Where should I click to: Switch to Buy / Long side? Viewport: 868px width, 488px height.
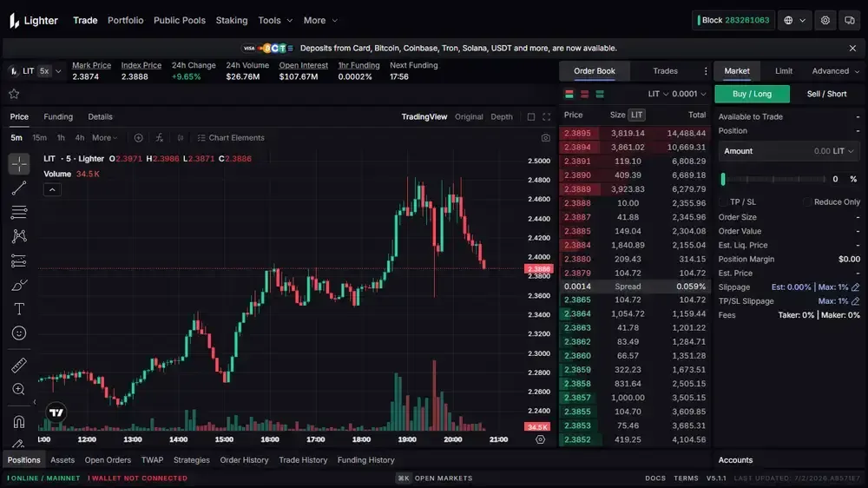coord(752,94)
